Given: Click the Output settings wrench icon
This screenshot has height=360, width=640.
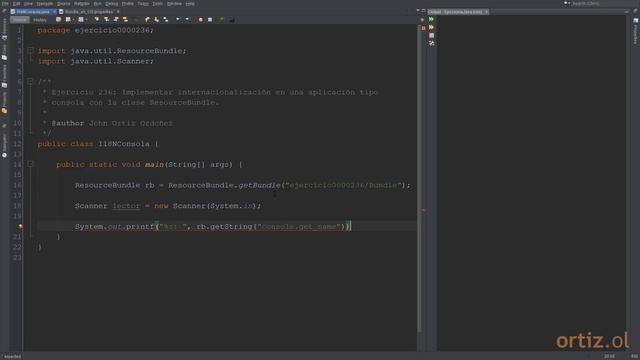Looking at the screenshot, I should pyautogui.click(x=431, y=43).
